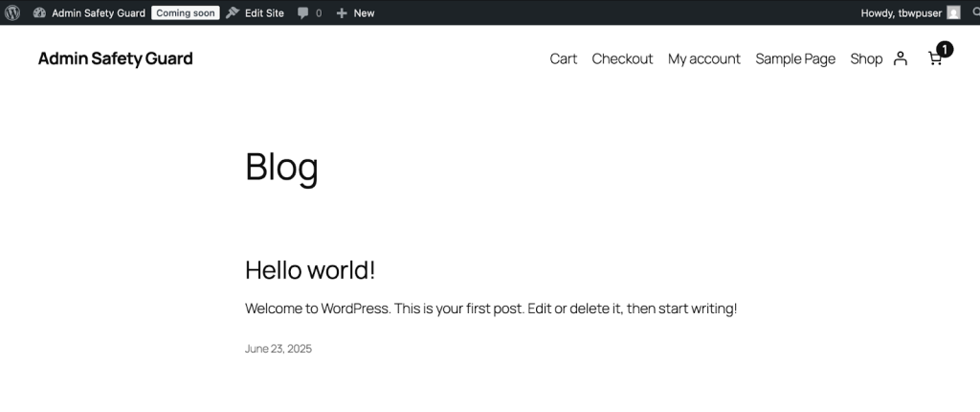Click the tbwpuser avatar image
This screenshot has height=412, width=980.
(x=953, y=12)
